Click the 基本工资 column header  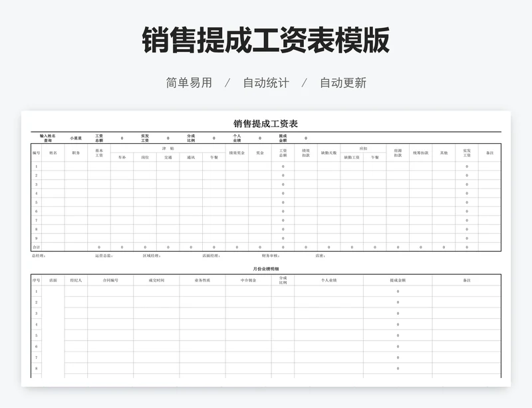point(99,153)
